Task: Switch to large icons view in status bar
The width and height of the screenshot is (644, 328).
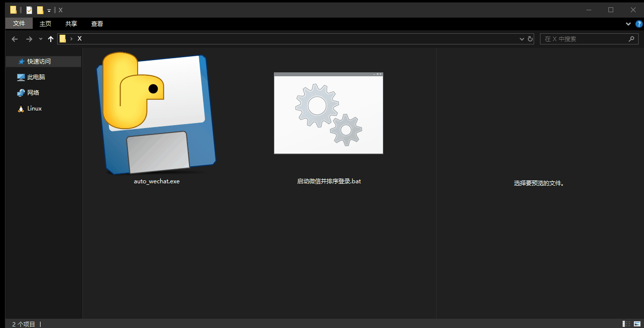Action: coord(637,324)
